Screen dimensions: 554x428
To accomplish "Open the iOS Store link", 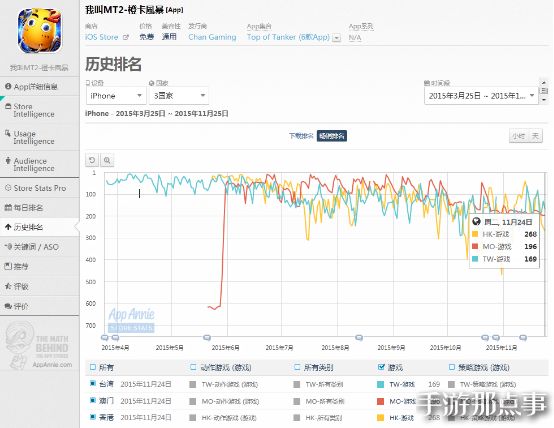I will click(101, 37).
